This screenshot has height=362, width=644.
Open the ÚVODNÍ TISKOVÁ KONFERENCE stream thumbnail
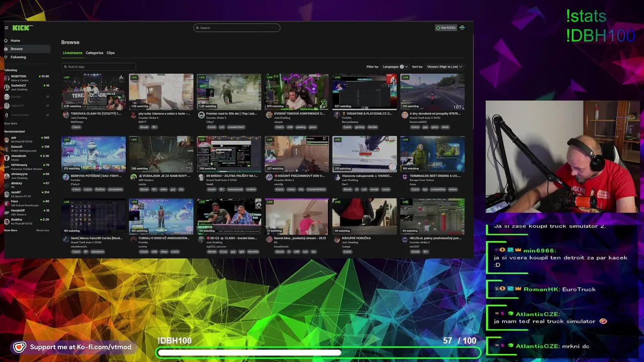297,92
